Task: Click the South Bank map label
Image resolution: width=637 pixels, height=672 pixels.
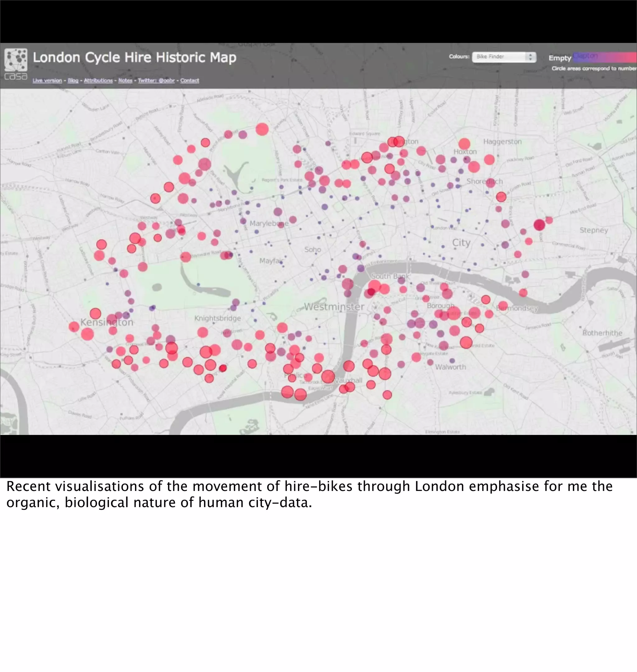Action: point(390,276)
